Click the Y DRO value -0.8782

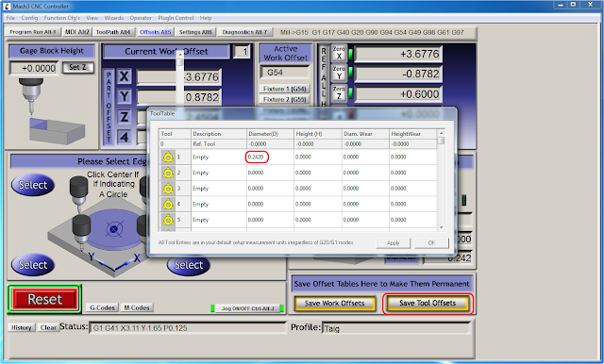coord(398,74)
